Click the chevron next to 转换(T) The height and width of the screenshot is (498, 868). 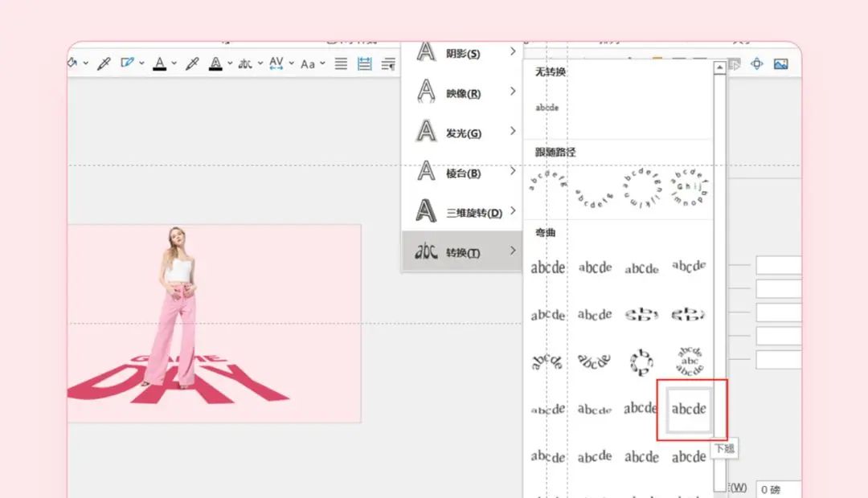[x=513, y=251]
